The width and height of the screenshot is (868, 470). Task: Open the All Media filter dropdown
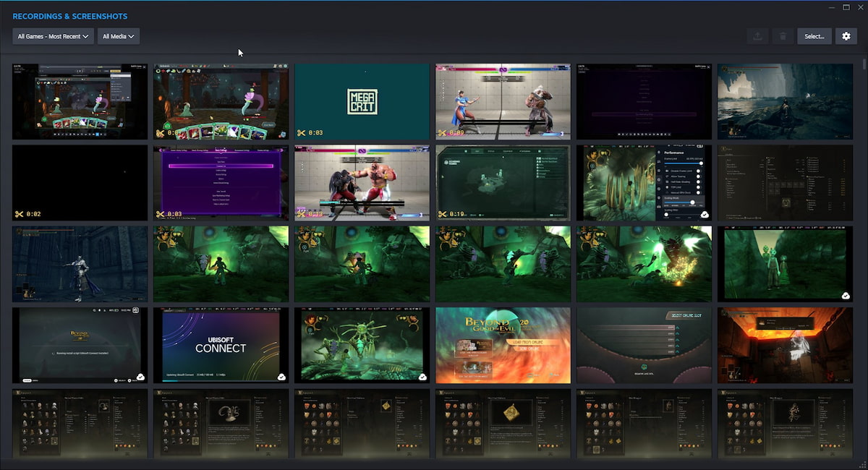(x=118, y=35)
